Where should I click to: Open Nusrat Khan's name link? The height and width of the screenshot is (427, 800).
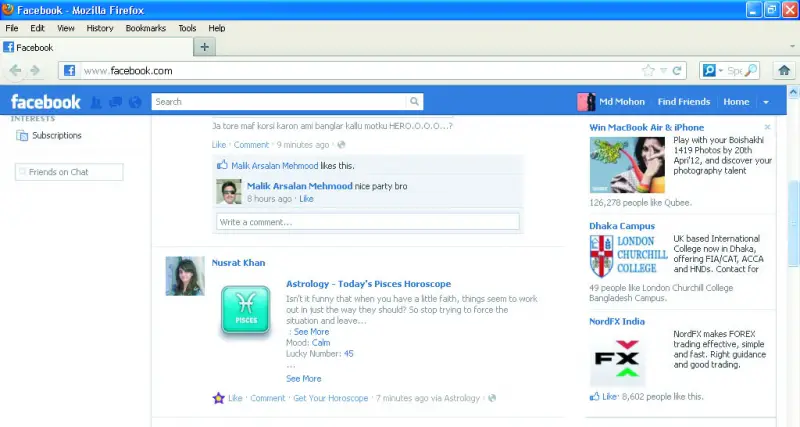pos(238,263)
